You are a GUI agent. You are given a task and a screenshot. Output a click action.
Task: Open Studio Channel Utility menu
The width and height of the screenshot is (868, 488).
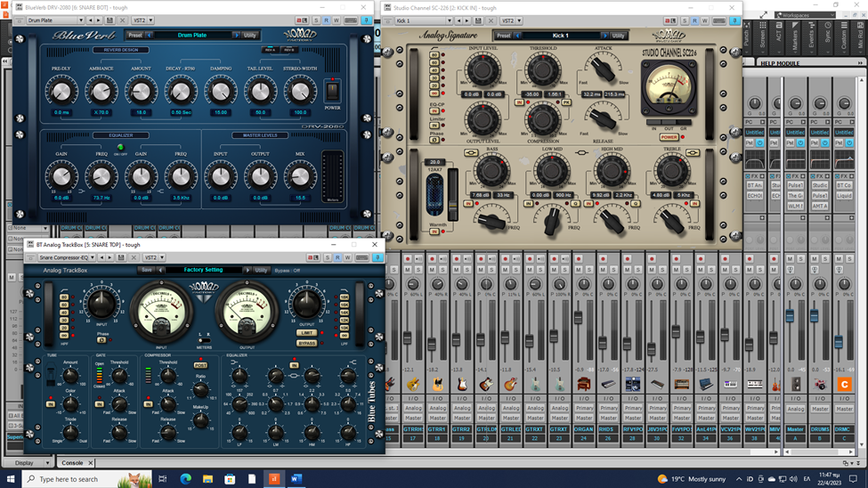pyautogui.click(x=619, y=36)
